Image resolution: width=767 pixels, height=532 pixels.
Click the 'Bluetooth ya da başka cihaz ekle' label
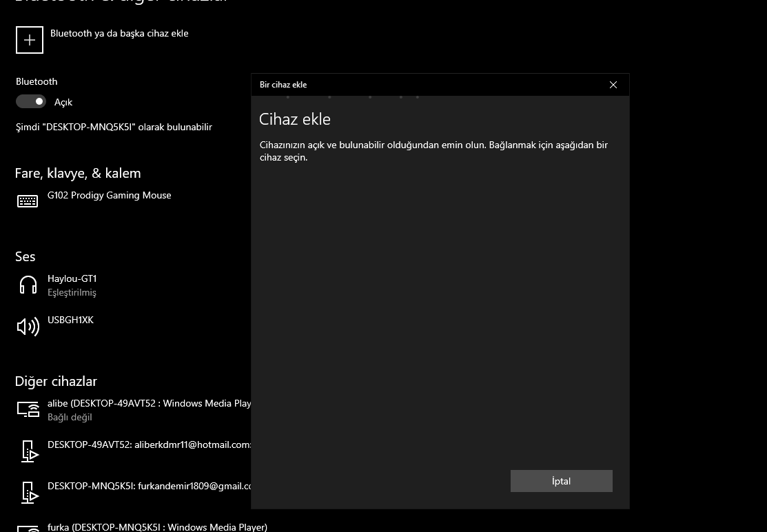tap(119, 33)
